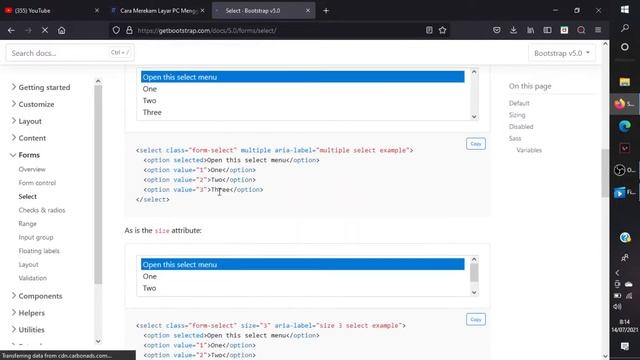Click the volume speaker tray icon
Screen dimensions: 640x360
618,306
